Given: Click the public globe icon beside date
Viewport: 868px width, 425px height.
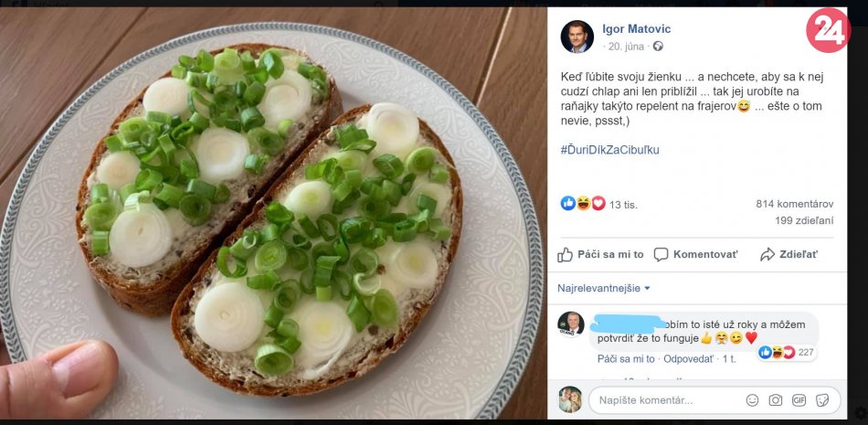Looking at the screenshot, I should [x=658, y=47].
